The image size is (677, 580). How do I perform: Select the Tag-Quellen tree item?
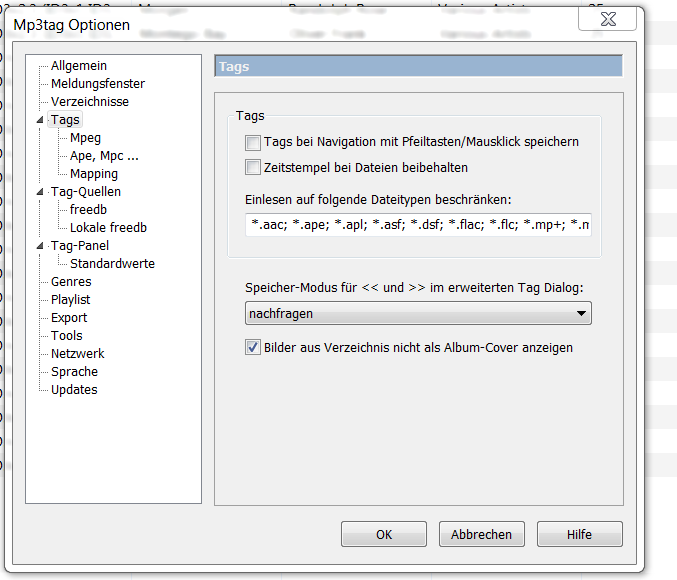[85, 192]
